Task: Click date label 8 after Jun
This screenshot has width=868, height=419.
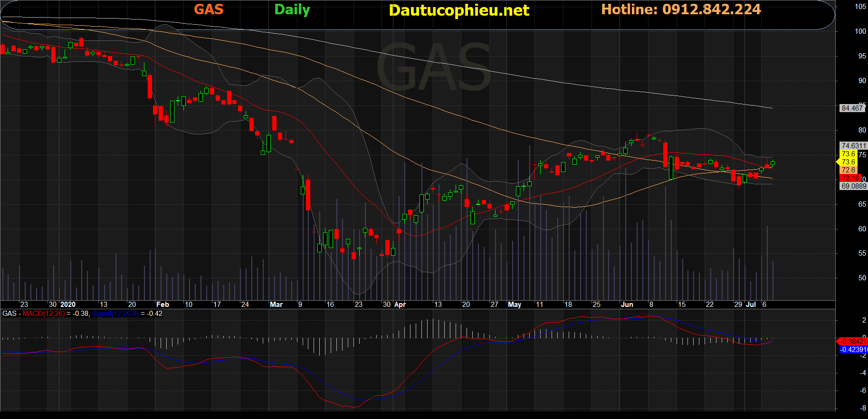Action: (x=651, y=305)
